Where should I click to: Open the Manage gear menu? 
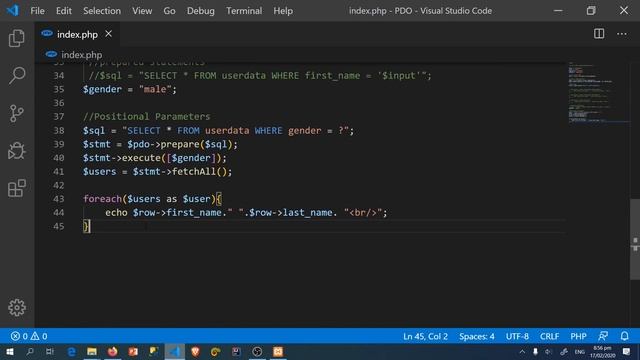pyautogui.click(x=17, y=307)
